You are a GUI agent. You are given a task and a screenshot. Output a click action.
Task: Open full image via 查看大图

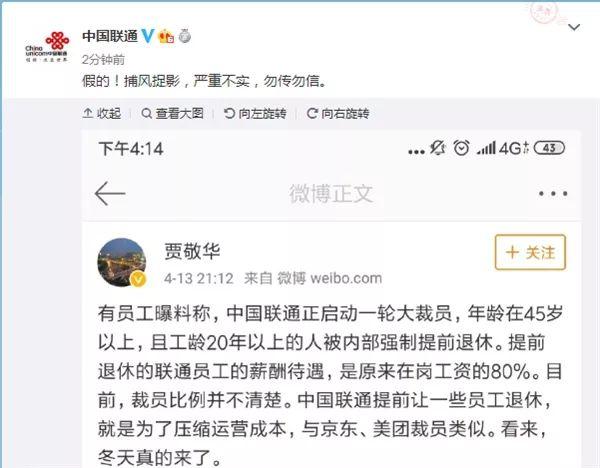pyautogui.click(x=172, y=113)
